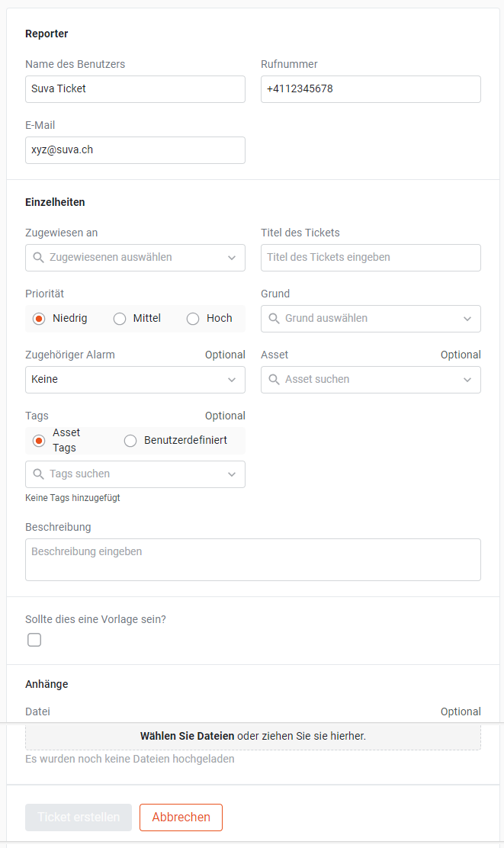
Task: Focus the Titel des Tickets input field
Action: [x=371, y=258]
